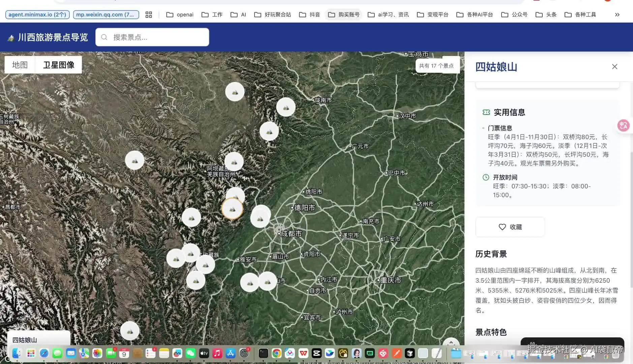Open the 变现平台 bookmarks folder
Viewport: 633px width, 364px height.
433,14
